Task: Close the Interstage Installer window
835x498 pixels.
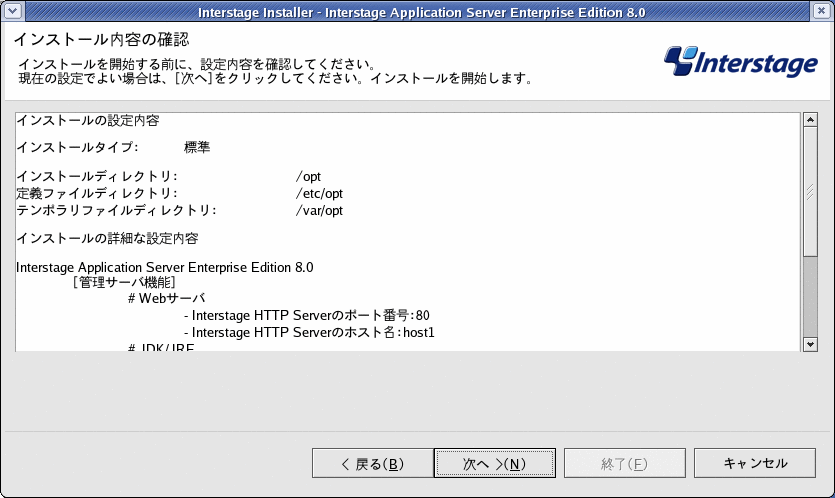Action: pos(821,11)
